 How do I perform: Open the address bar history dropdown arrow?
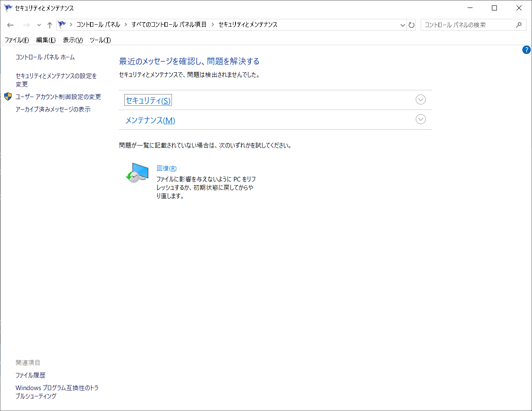402,25
